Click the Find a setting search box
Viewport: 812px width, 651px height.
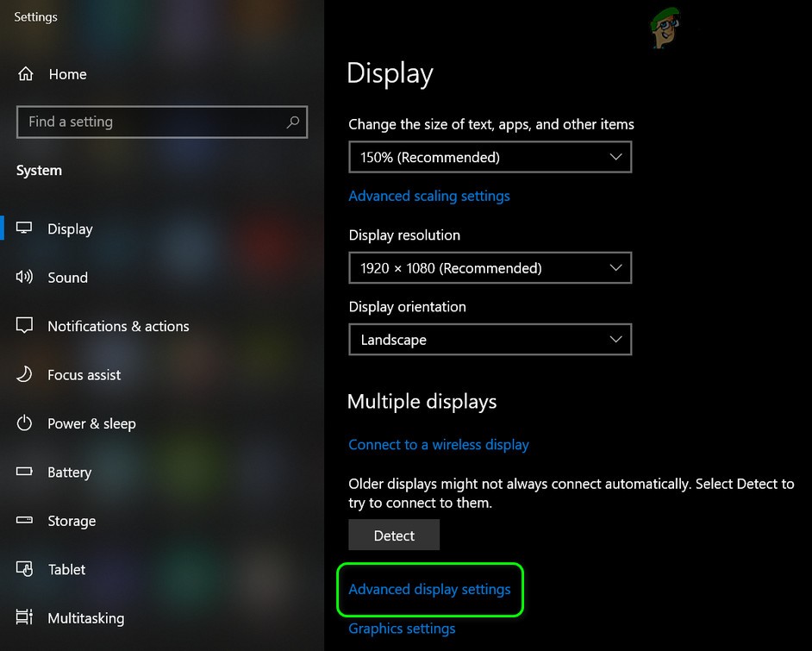pos(155,122)
